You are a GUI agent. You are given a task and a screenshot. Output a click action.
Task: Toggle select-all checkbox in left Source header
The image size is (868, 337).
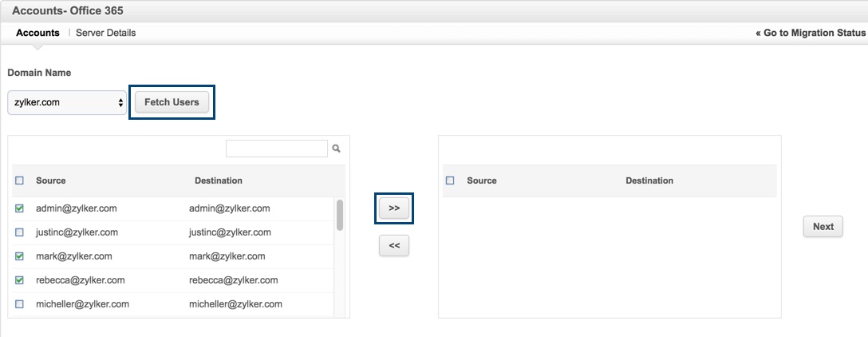click(19, 180)
